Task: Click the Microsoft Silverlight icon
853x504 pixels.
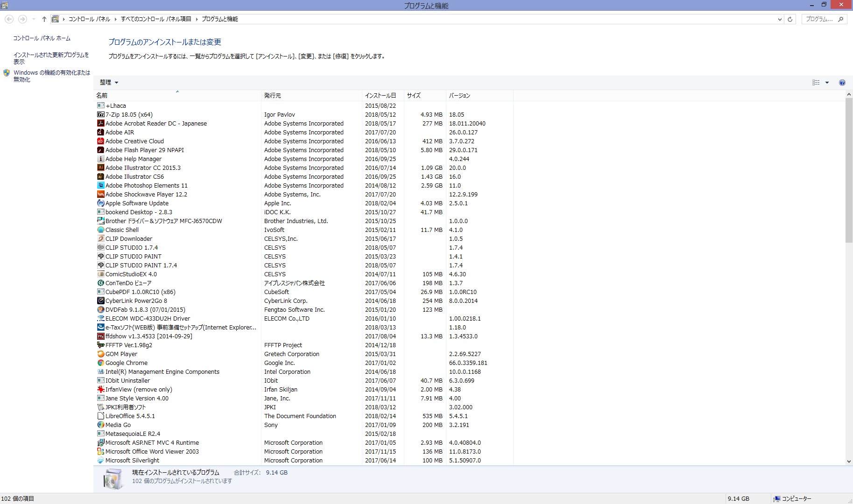Action: pyautogui.click(x=100, y=460)
